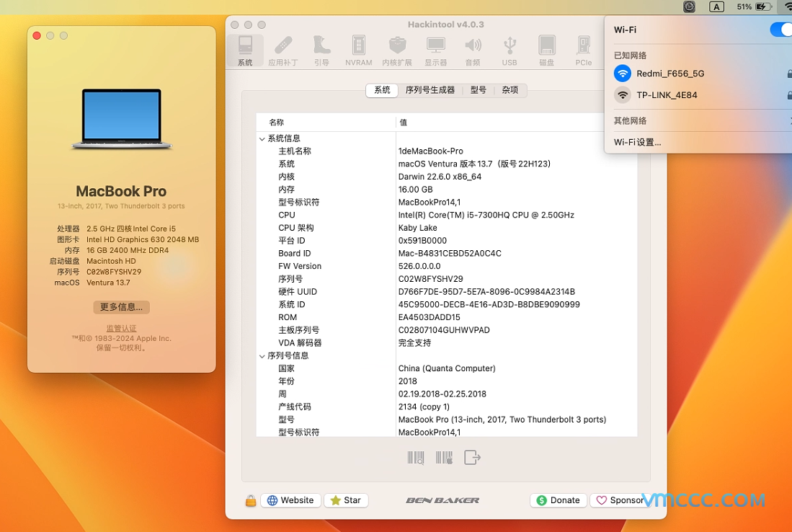Image resolution: width=792 pixels, height=532 pixels.
Task: Click the EA4503DADD15 ROM value
Action: point(430,317)
